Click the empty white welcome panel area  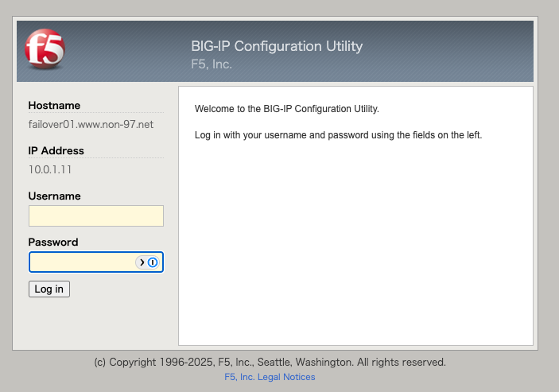pyautogui.click(x=355, y=243)
